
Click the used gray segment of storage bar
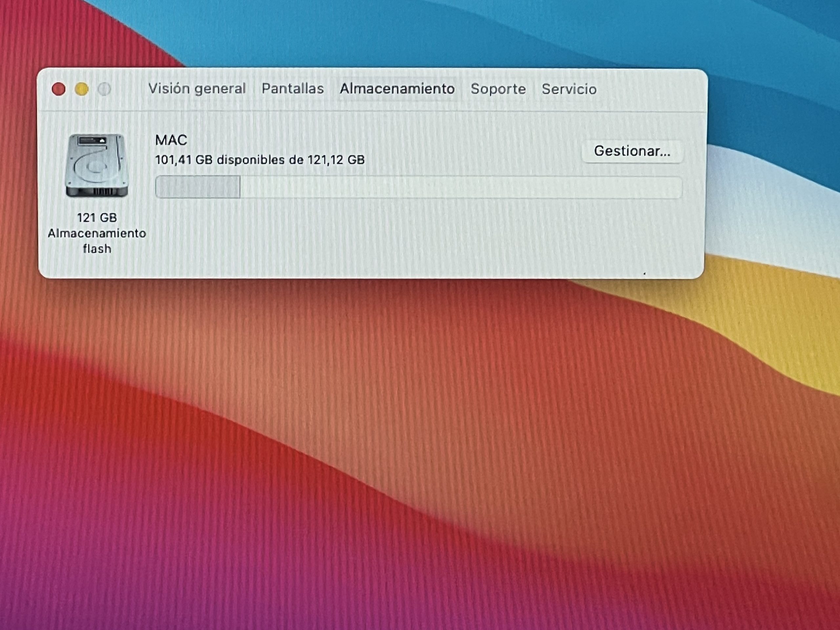click(x=198, y=187)
